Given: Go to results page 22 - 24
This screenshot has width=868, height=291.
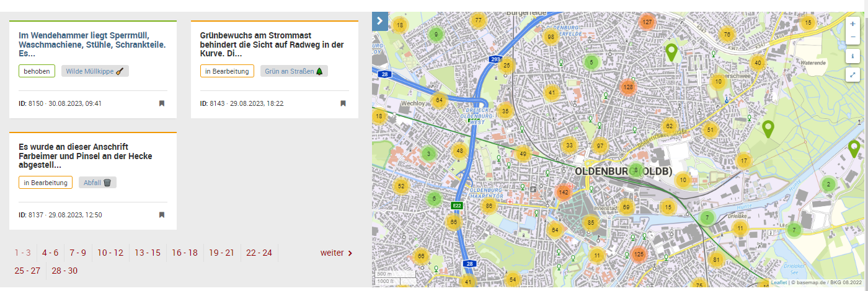Looking at the screenshot, I should pos(259,253).
